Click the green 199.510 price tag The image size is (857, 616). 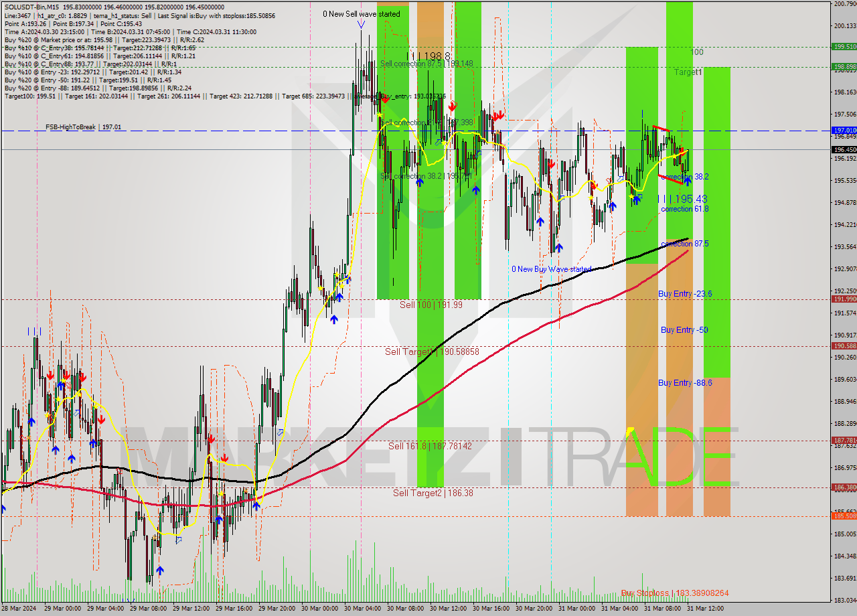[844, 46]
